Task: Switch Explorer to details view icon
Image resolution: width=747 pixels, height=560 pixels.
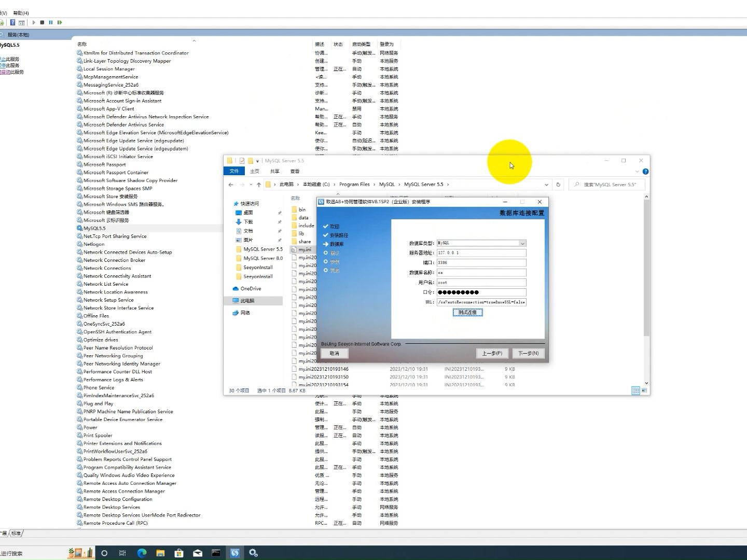Action: [635, 390]
